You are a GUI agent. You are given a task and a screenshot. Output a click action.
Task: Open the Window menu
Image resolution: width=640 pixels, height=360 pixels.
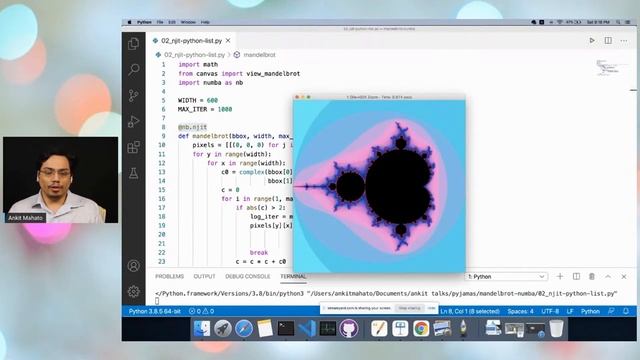tap(188, 22)
